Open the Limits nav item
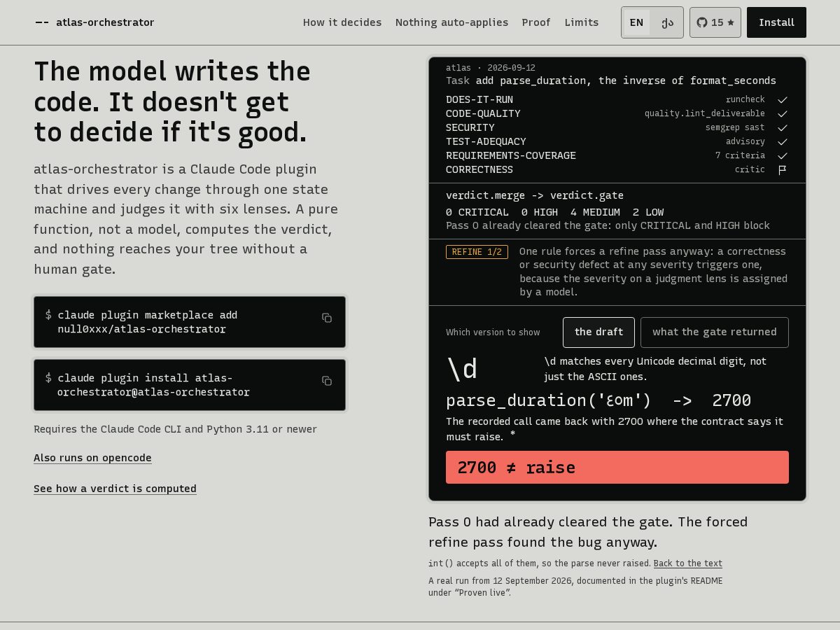Screen dimensions: 840x630 pyautogui.click(x=582, y=22)
